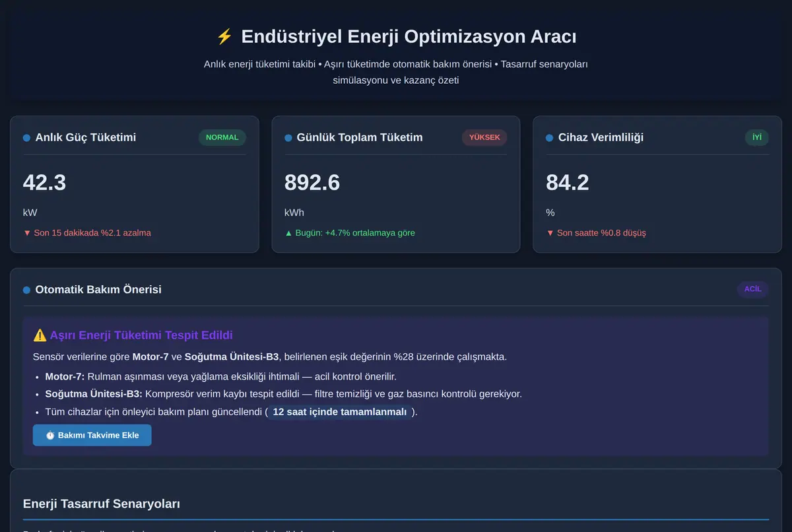Screen dimensions: 792x532
Task: Click the 'Aşırı Enerji Tüketimi Tespit Edildi' heading
Action: click(x=141, y=335)
